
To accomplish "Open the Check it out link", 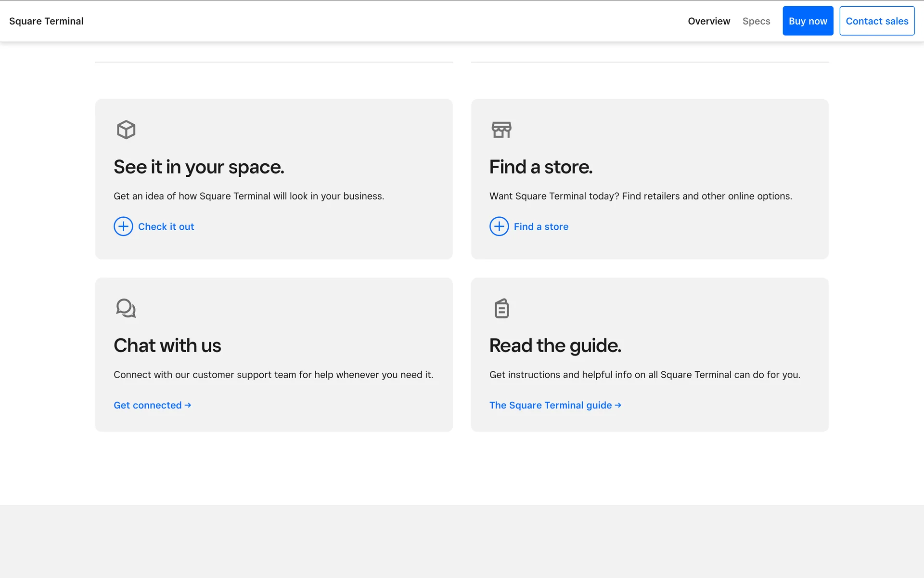I will click(166, 227).
